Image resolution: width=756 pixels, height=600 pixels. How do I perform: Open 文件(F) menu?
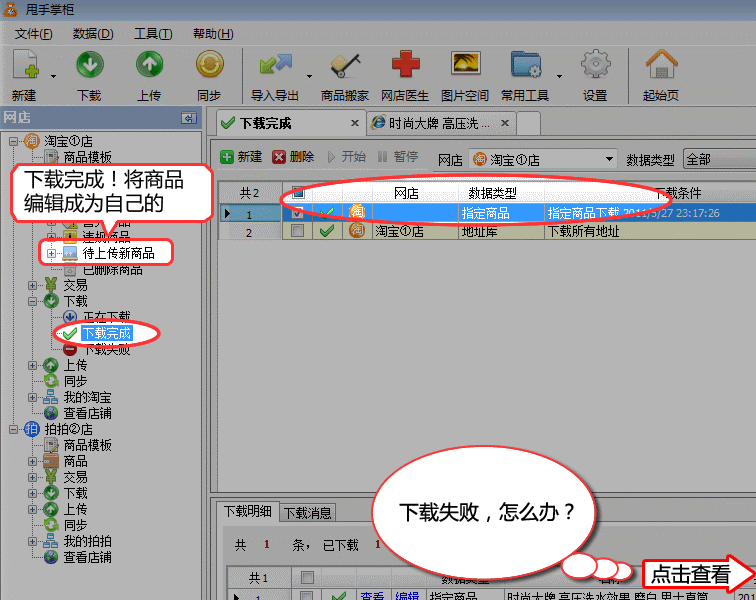tap(33, 34)
